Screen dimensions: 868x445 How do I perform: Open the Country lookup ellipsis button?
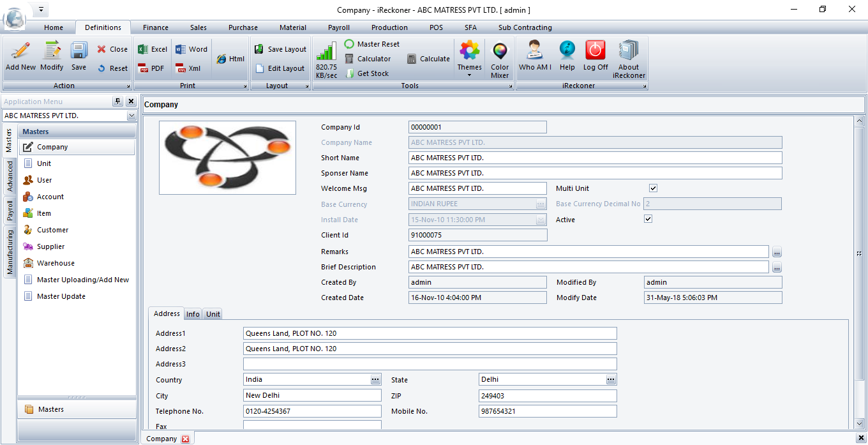375,379
